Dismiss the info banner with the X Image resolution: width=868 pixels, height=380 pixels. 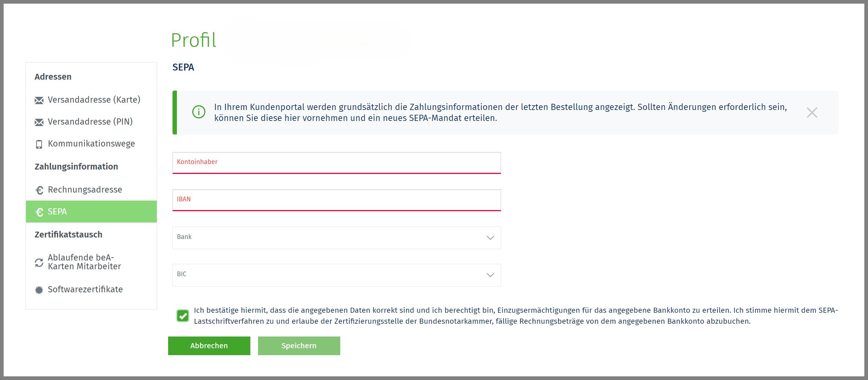pyautogui.click(x=812, y=113)
